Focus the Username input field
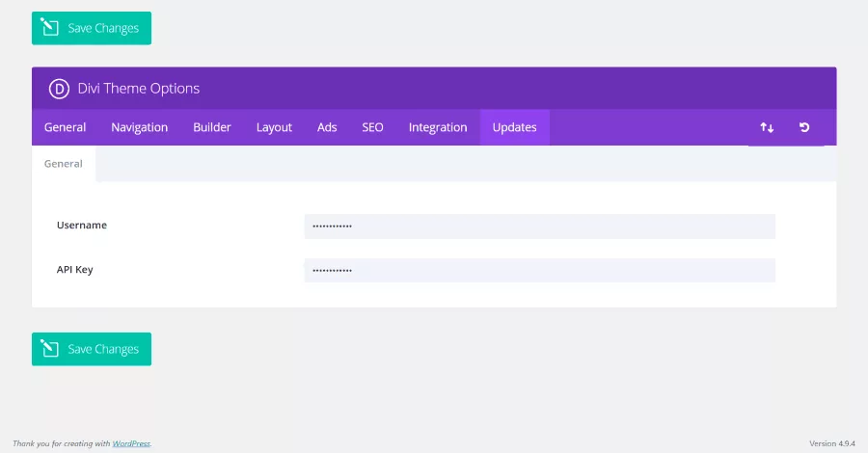Viewport: 868px width, 453px height. click(x=540, y=226)
